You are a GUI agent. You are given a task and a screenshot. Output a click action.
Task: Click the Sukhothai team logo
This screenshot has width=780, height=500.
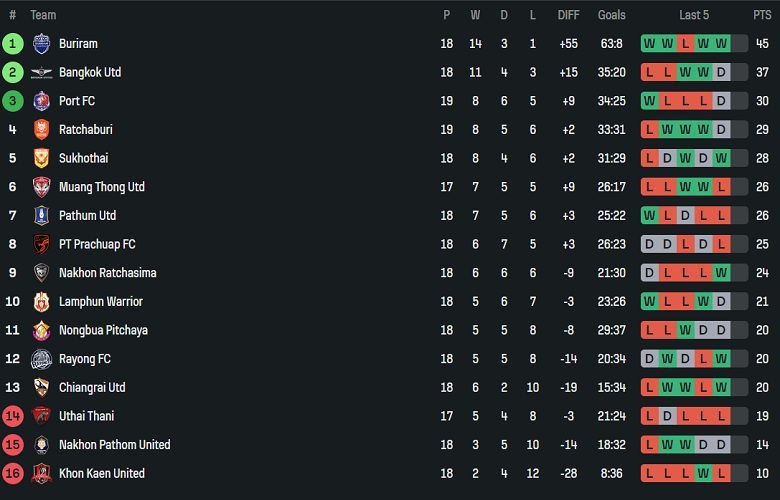point(41,158)
